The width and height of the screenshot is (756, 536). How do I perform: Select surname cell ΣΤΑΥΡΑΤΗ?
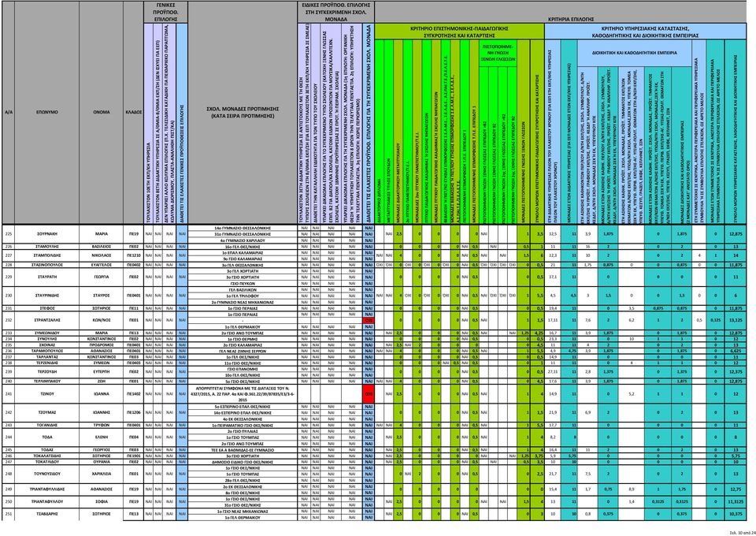tap(46, 277)
